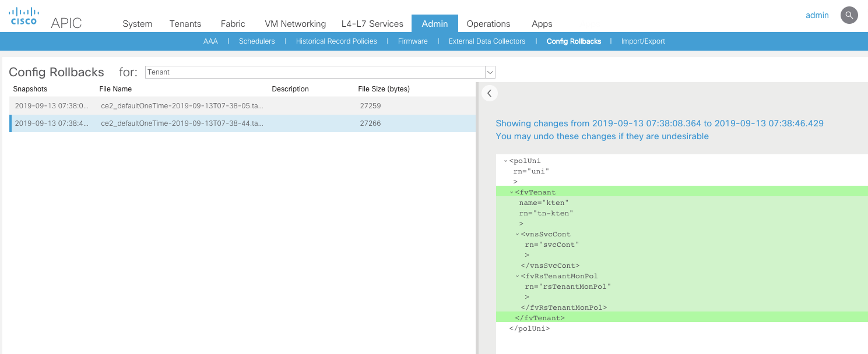Screen dimensions: 868x354
Task: Open the Import/Export submenu
Action: tap(642, 41)
